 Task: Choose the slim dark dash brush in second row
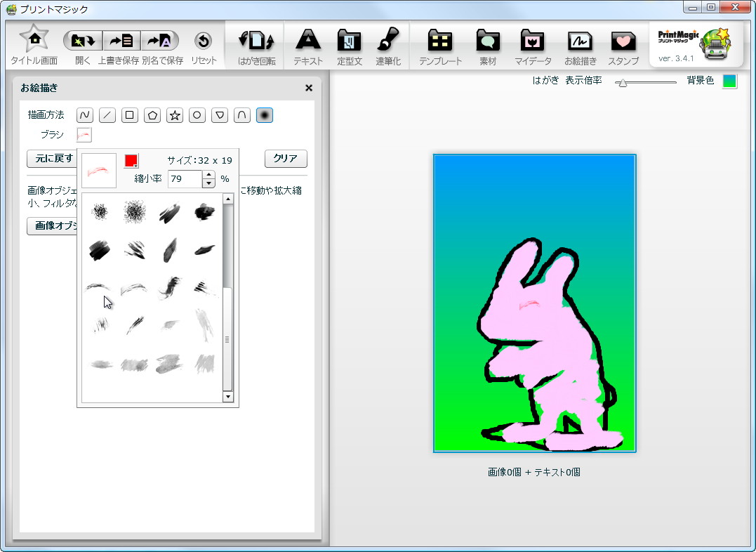point(204,249)
